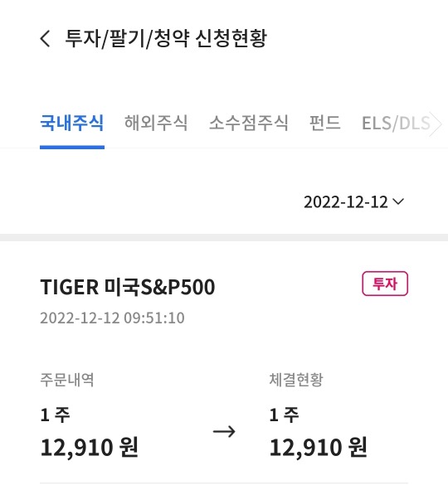448x490 pixels.
Task: Go back using the left arrow icon
Action: pos(45,39)
